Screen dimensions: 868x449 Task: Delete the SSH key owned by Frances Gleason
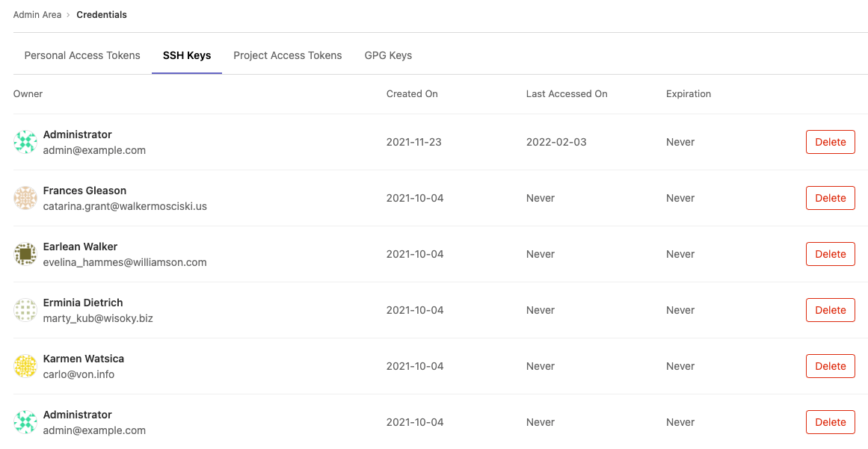(x=830, y=198)
